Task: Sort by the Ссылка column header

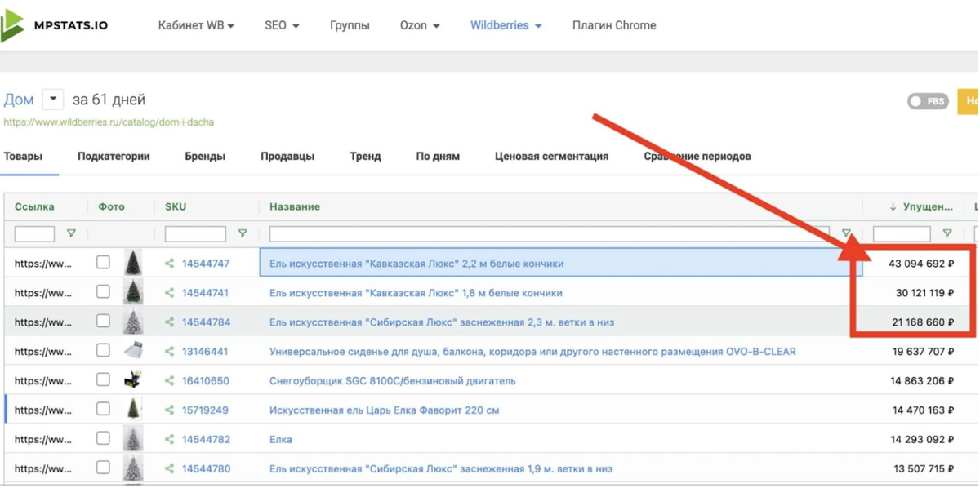Action: coord(34,206)
